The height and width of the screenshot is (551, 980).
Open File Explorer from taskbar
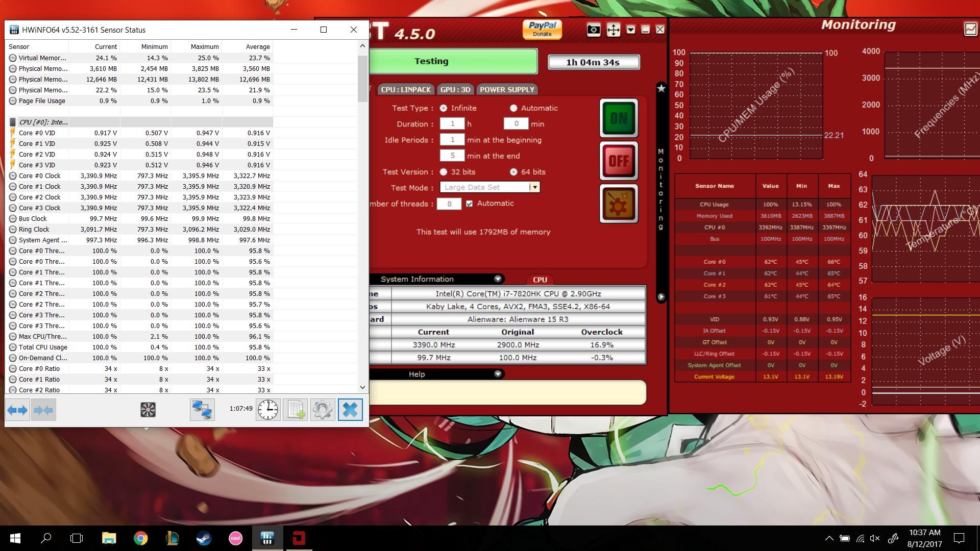(109, 538)
